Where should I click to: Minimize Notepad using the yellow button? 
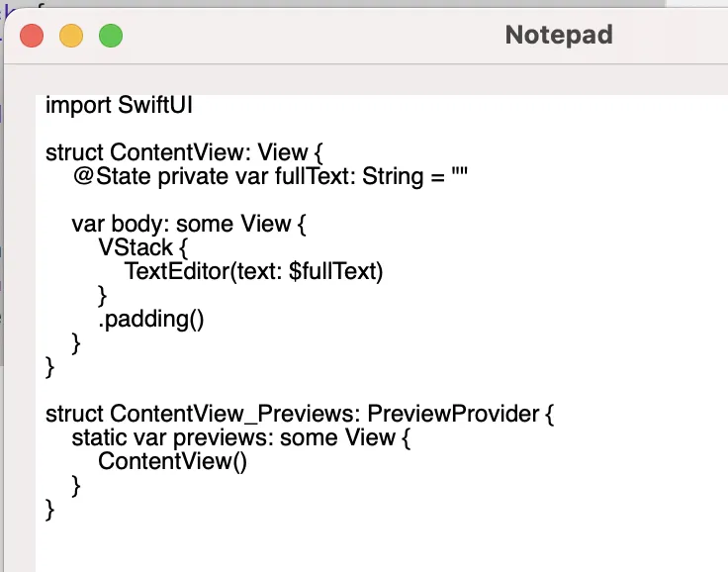click(71, 36)
